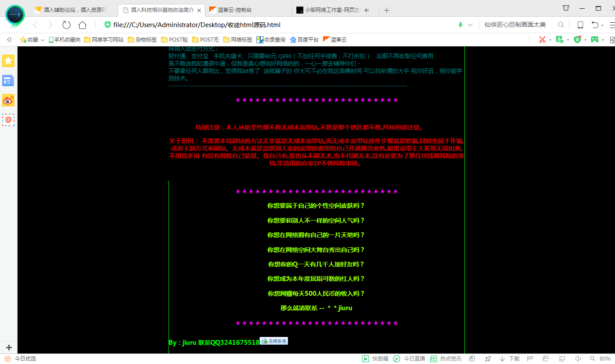Viewport: 615px width, 364px height.
Task: Collapse the bookmarks bar with left arrow
Action: (9, 40)
